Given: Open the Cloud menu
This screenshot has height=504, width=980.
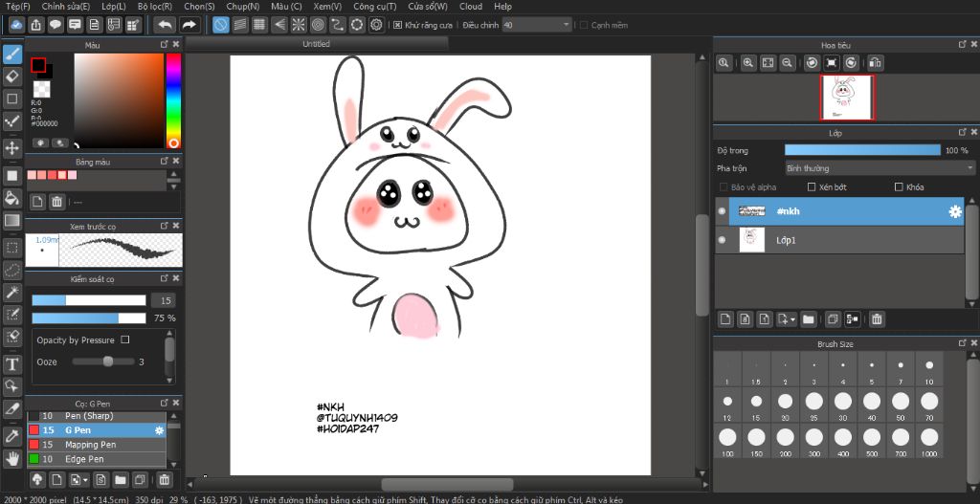Looking at the screenshot, I should [x=471, y=7].
